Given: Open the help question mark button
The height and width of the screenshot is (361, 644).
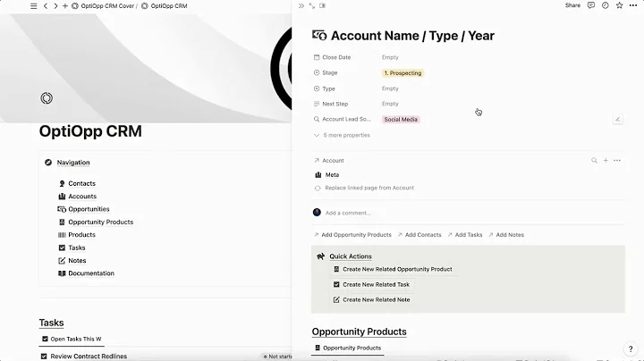Looking at the screenshot, I should (631, 349).
